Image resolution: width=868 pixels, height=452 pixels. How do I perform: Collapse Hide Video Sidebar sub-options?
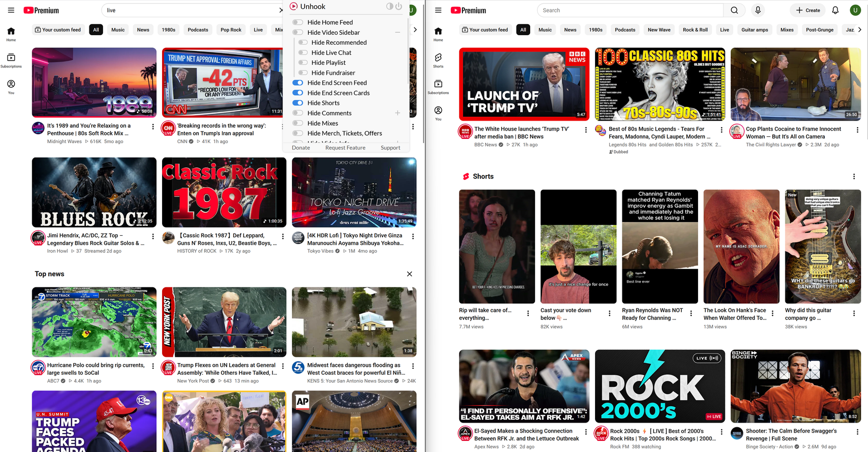(x=397, y=32)
